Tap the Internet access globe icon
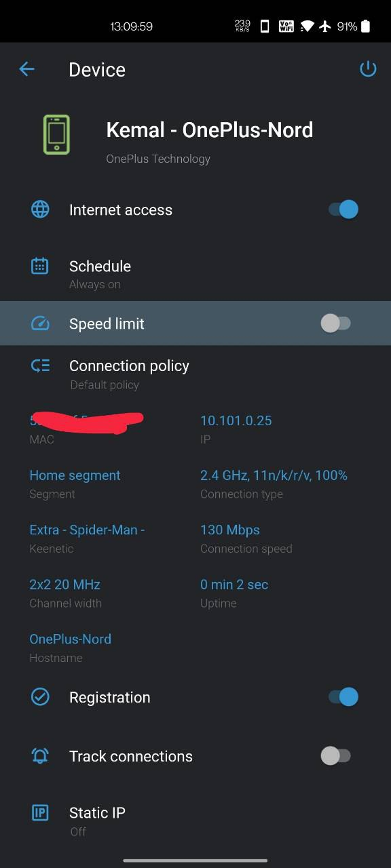Viewport: 391px width, 868px height. [40, 210]
